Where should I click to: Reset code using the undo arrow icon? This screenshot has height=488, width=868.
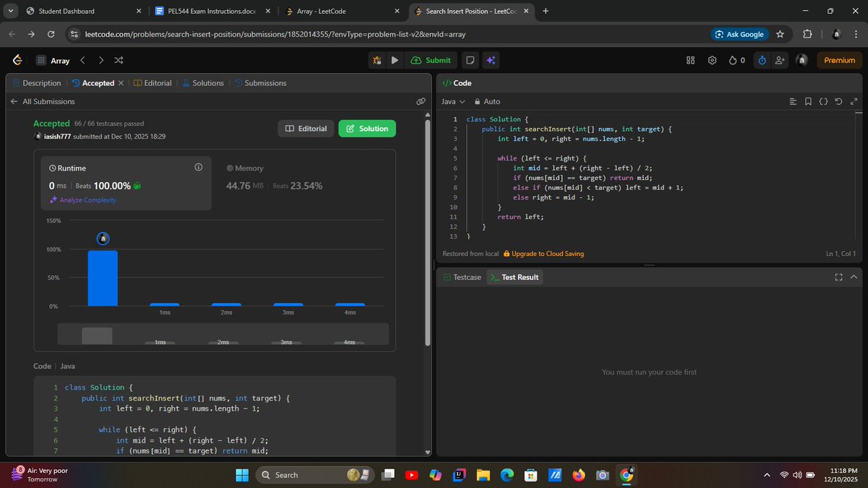pos(838,102)
